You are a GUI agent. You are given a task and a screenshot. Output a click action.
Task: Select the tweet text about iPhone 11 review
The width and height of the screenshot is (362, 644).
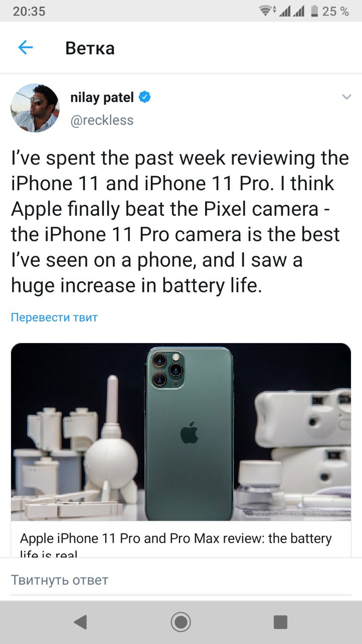tap(180, 222)
